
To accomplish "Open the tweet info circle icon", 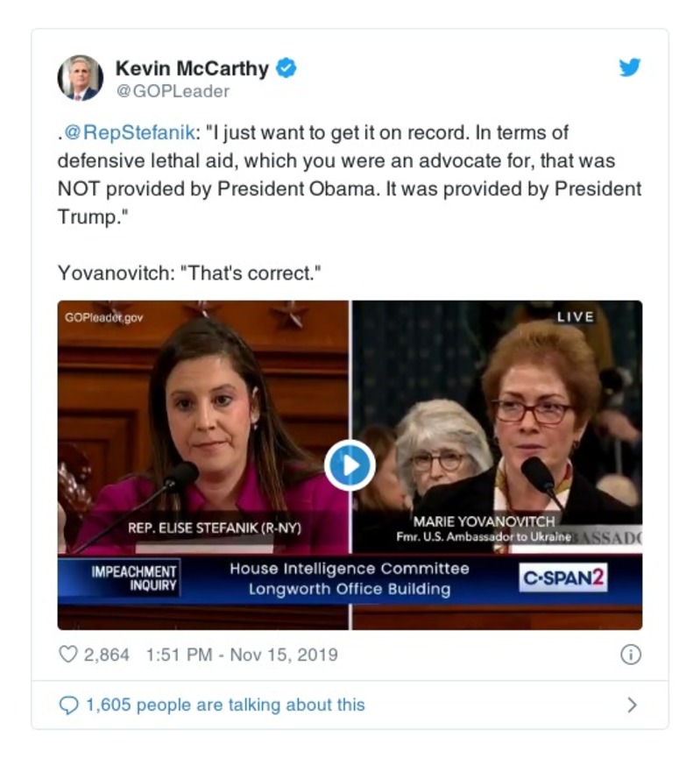I will click(x=630, y=655).
